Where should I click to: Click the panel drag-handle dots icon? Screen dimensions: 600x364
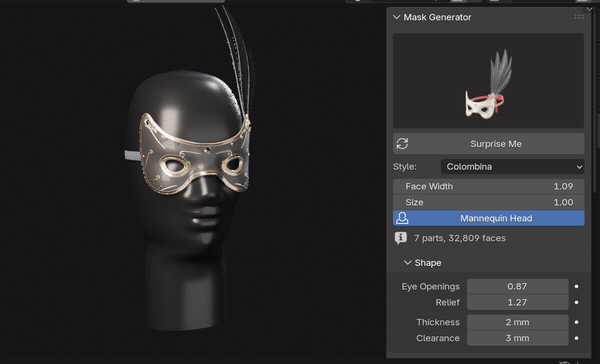point(579,17)
